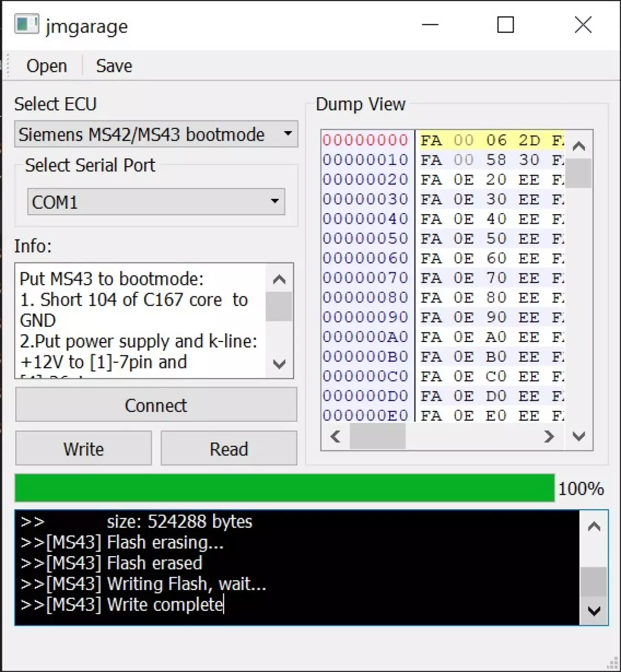Click the Connect button

tap(156, 405)
